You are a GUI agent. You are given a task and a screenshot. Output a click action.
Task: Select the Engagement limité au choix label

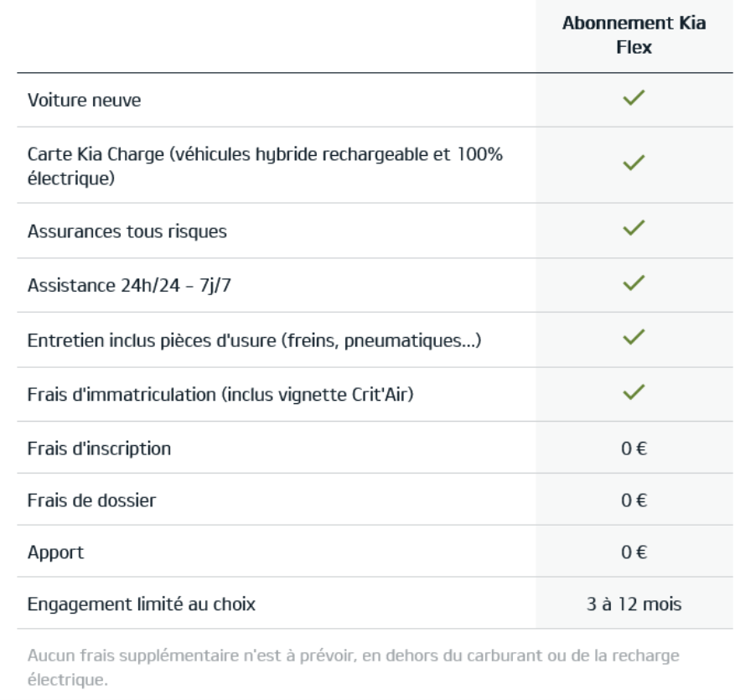(141, 604)
